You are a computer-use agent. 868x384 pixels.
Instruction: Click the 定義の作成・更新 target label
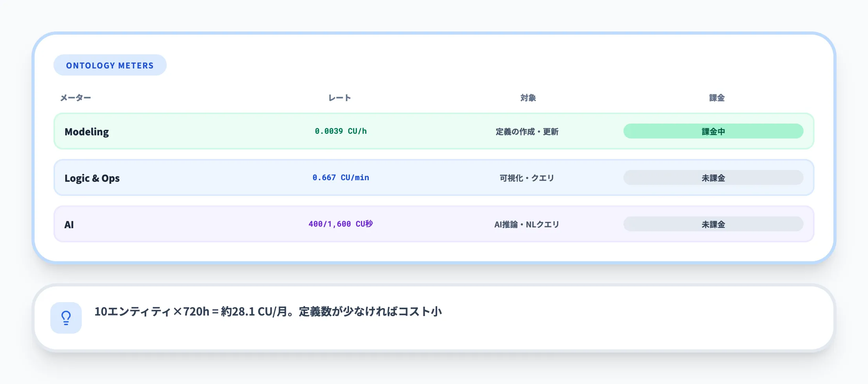pyautogui.click(x=527, y=131)
